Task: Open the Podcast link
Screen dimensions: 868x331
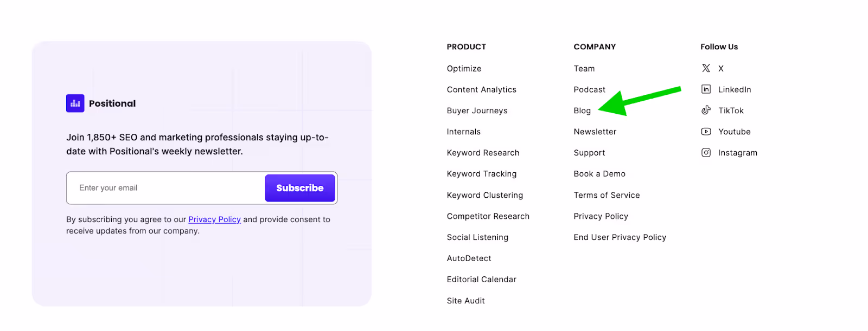Action: 589,89
